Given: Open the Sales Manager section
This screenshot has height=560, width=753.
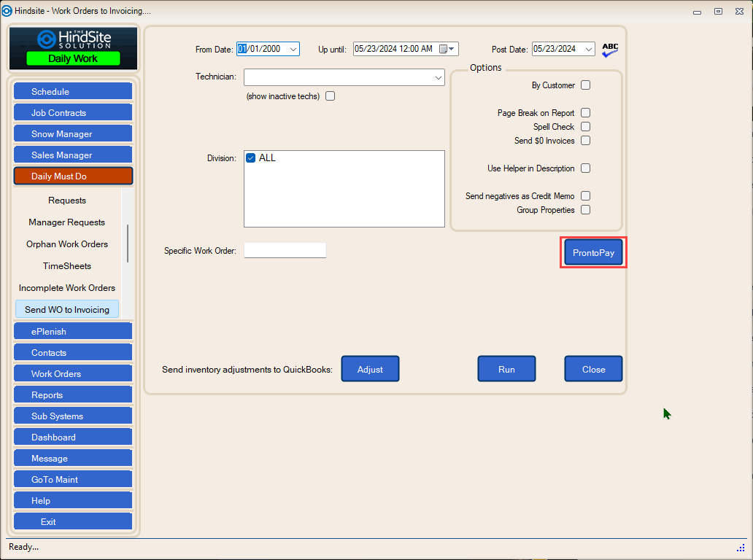Looking at the screenshot, I should [73, 155].
